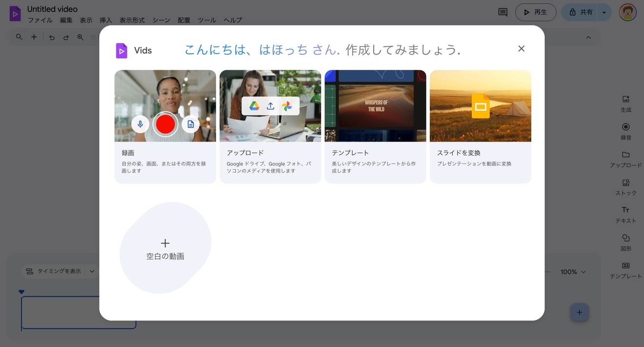Open the アップロード sidebar tool

pos(626,159)
